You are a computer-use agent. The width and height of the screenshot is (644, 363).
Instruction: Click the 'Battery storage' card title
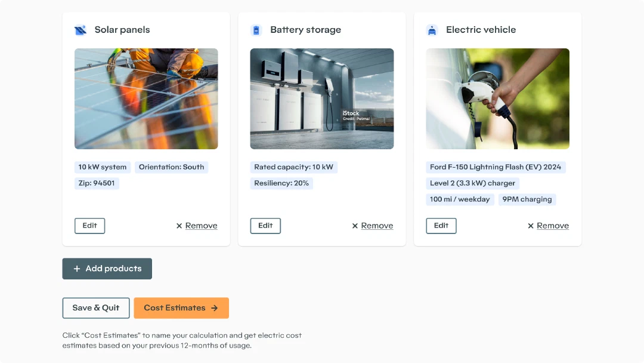coord(305,30)
